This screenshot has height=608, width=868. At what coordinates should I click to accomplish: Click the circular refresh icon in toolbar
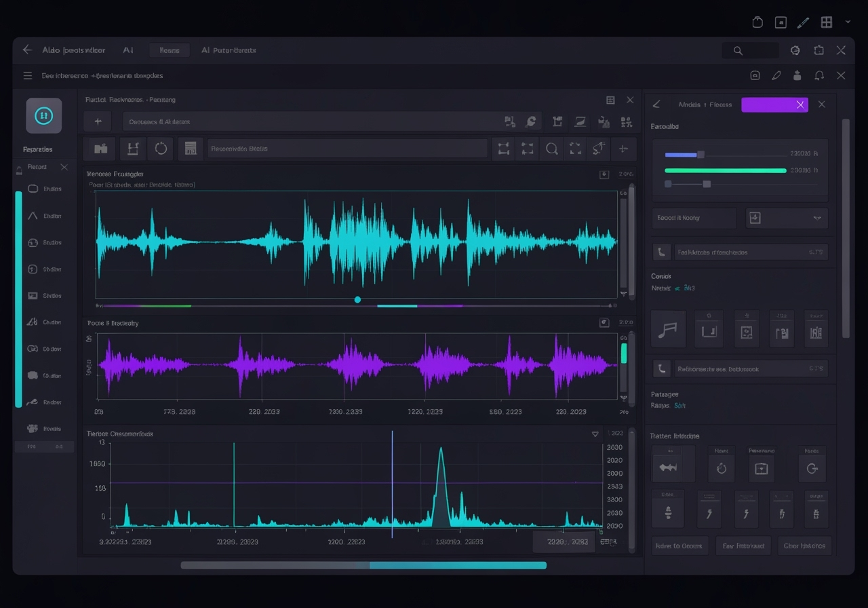tap(161, 149)
